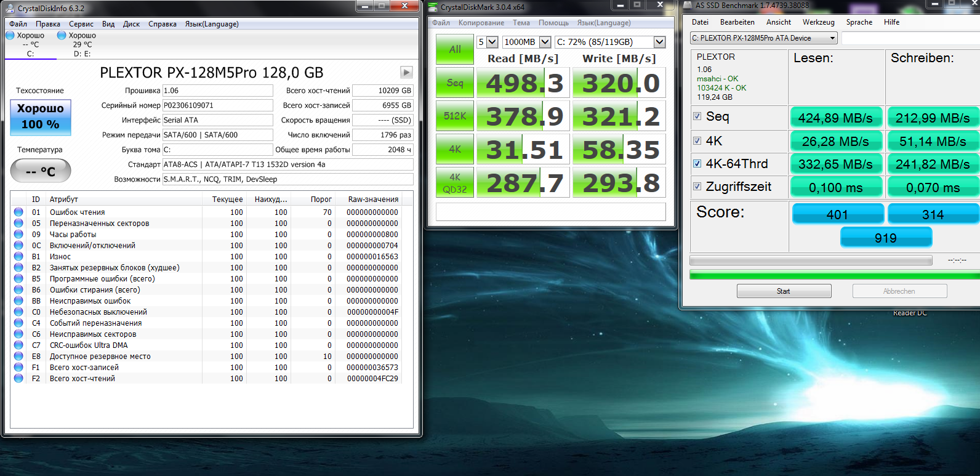The width and height of the screenshot is (980, 476).
Task: Open the Bearbeiten menu
Action: (x=737, y=22)
